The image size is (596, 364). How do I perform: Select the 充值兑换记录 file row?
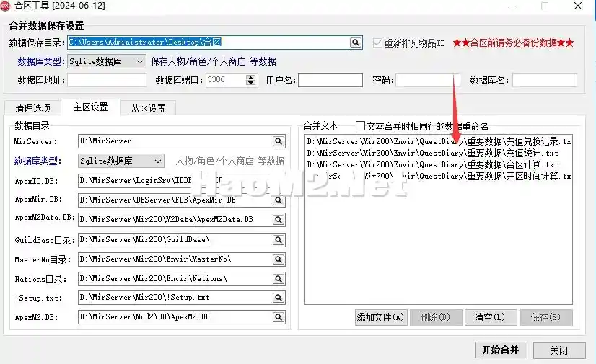tap(439, 141)
